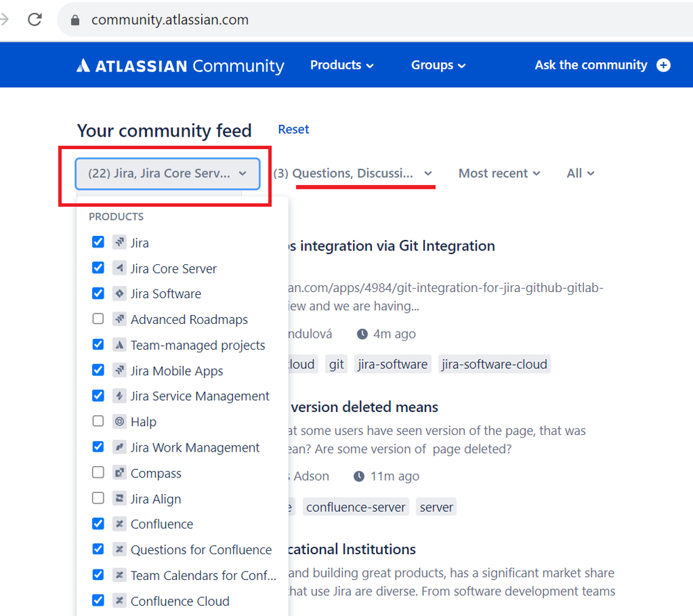Click the Jira Align product icon
This screenshot has width=693, height=616.
[x=119, y=498]
